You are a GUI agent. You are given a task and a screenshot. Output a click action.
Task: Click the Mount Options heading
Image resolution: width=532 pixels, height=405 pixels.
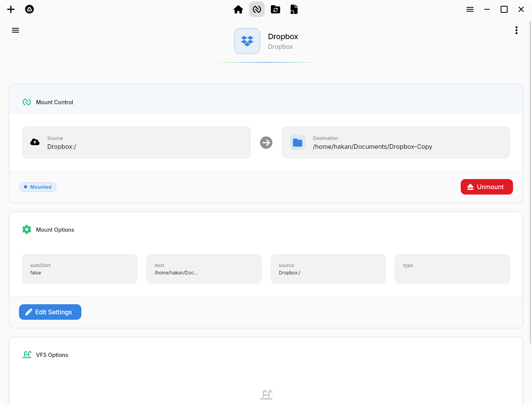[x=55, y=230]
